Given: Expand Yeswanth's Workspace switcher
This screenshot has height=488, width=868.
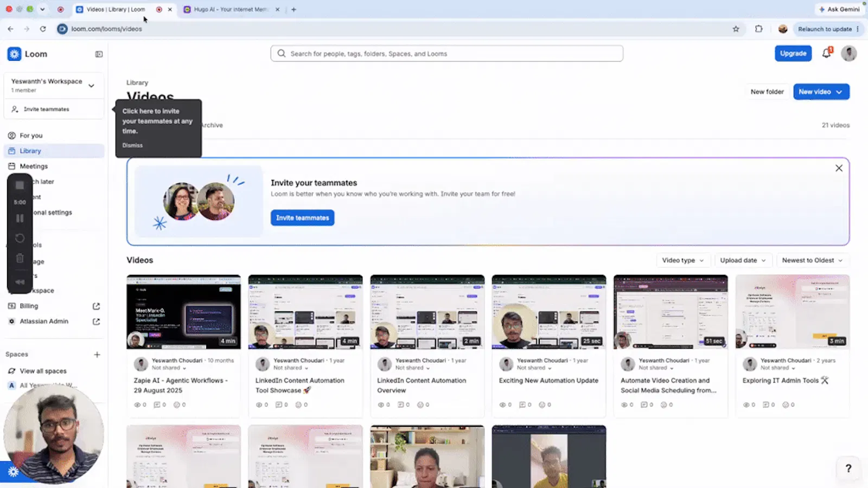Looking at the screenshot, I should click(x=91, y=86).
